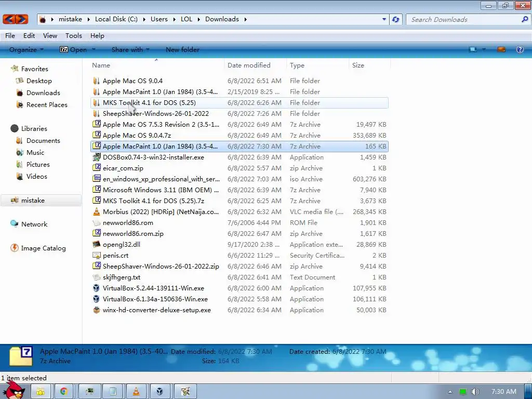Select VirtualBox-6.1.34a-150636-Win.exe icon
This screenshot has width=532, height=399.
click(x=97, y=299)
